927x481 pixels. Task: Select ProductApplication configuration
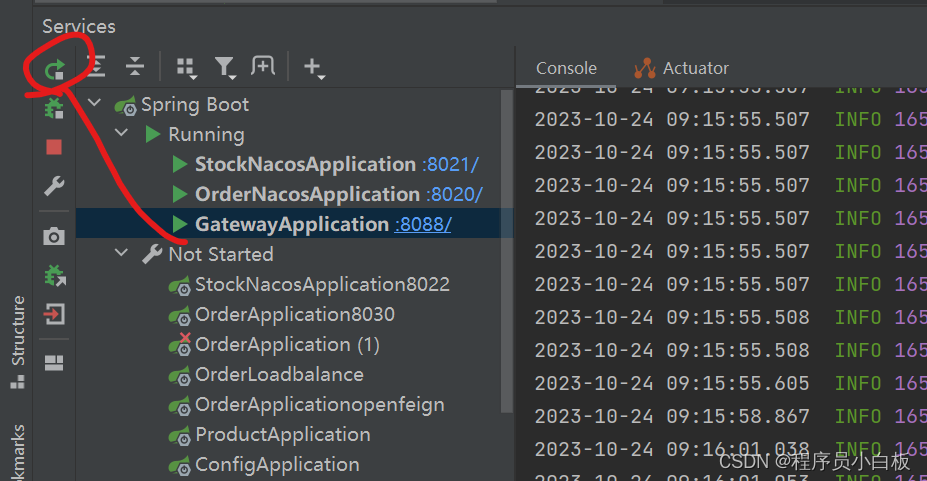(283, 435)
